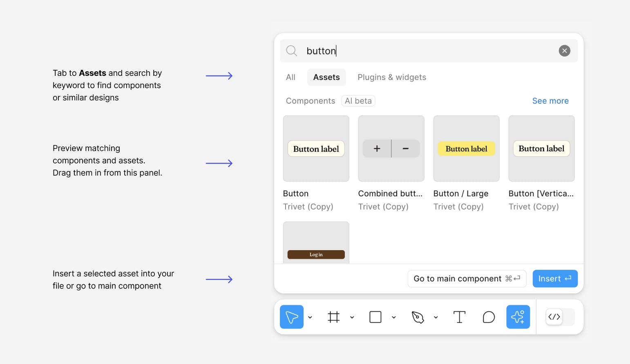Image resolution: width=630 pixels, height=364 pixels.
Task: Expand the Move tool options chevron
Action: click(310, 317)
